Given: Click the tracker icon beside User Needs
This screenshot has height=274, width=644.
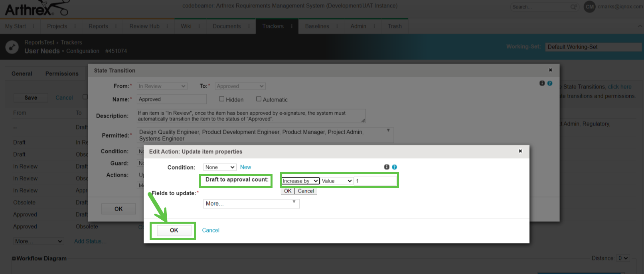Looking at the screenshot, I should click(x=12, y=47).
